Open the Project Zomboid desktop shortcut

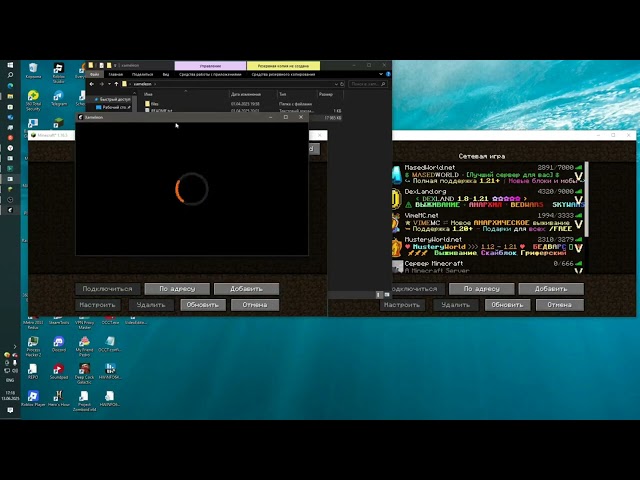click(84, 400)
